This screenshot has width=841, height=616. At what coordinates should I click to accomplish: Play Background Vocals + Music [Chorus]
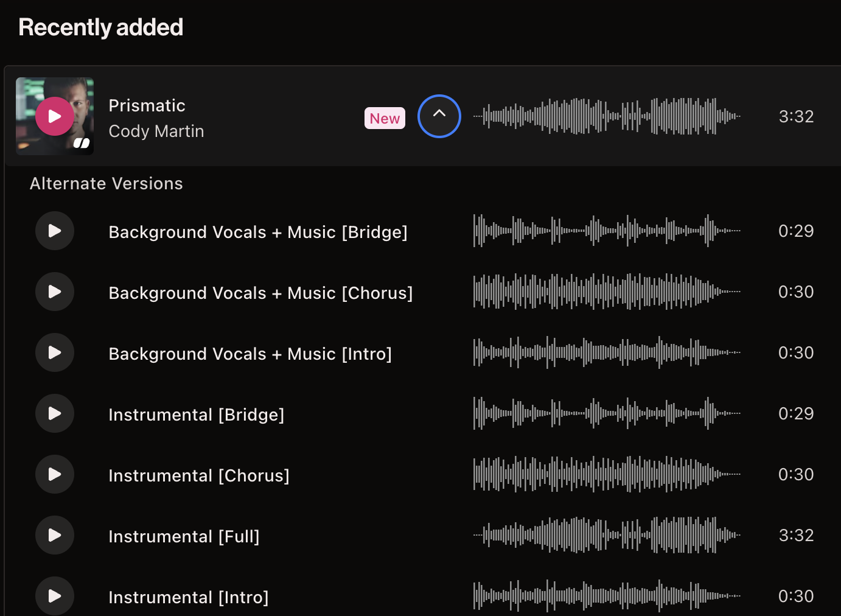click(55, 292)
